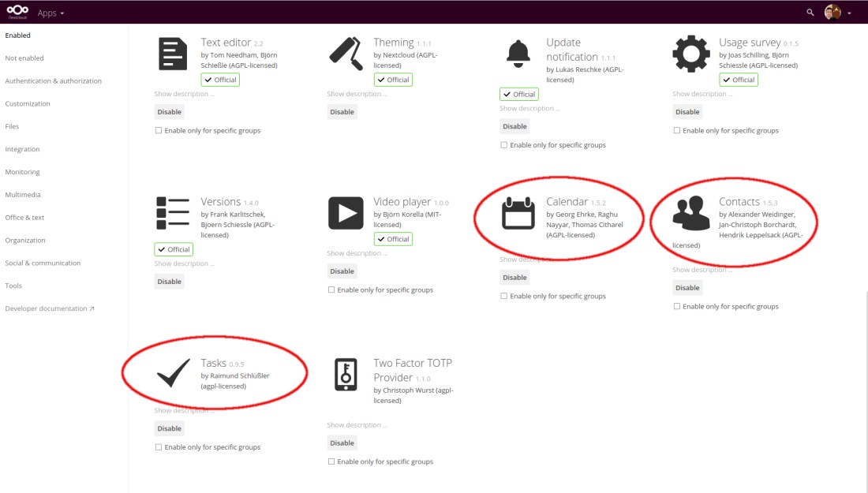Screen dimensions: 868x493
Task: Click the search magnifier icon
Action: pos(810,13)
